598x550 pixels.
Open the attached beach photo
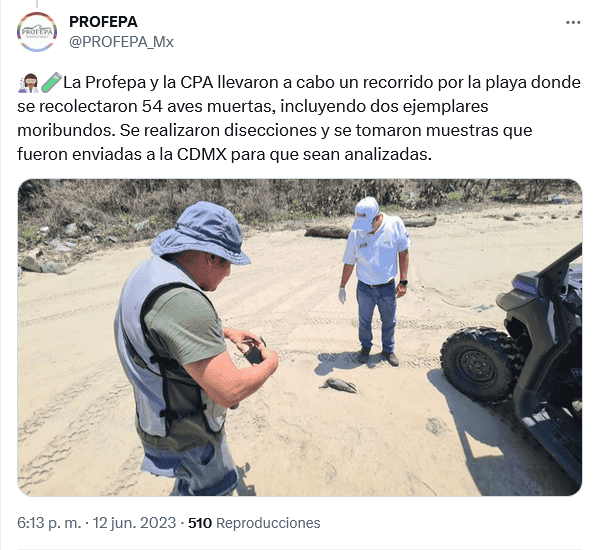[x=300, y=338]
